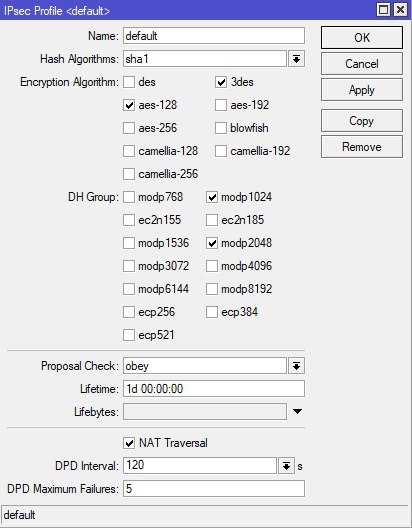Click the 'IPsec Profile <default>' title text
This screenshot has width=412, height=528.
pyautogui.click(x=57, y=10)
